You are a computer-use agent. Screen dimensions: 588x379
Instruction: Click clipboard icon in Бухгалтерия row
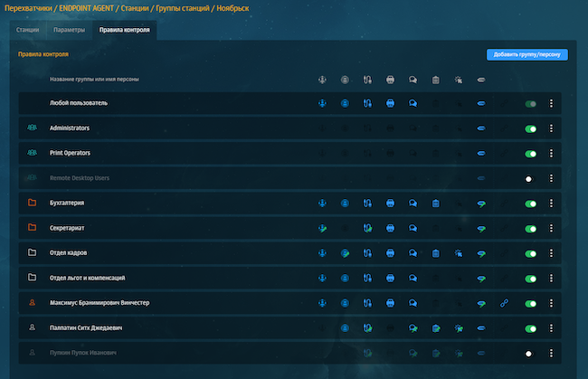[x=435, y=204]
